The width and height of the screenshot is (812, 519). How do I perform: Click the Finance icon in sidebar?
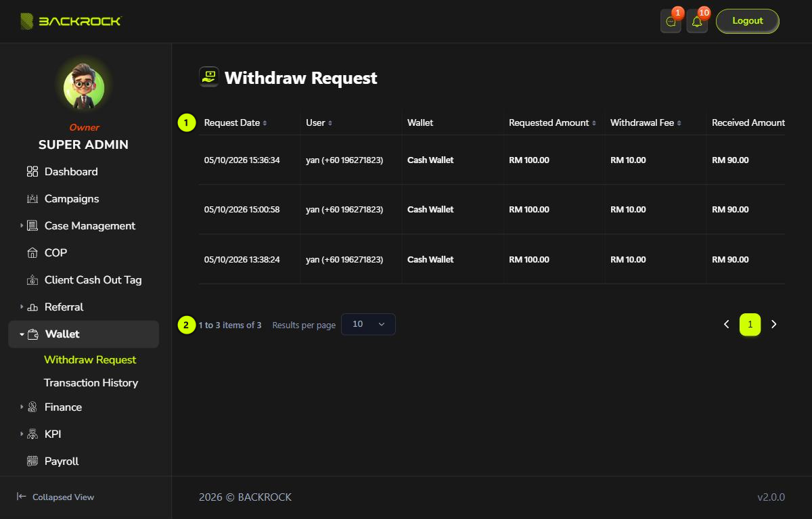(32, 407)
